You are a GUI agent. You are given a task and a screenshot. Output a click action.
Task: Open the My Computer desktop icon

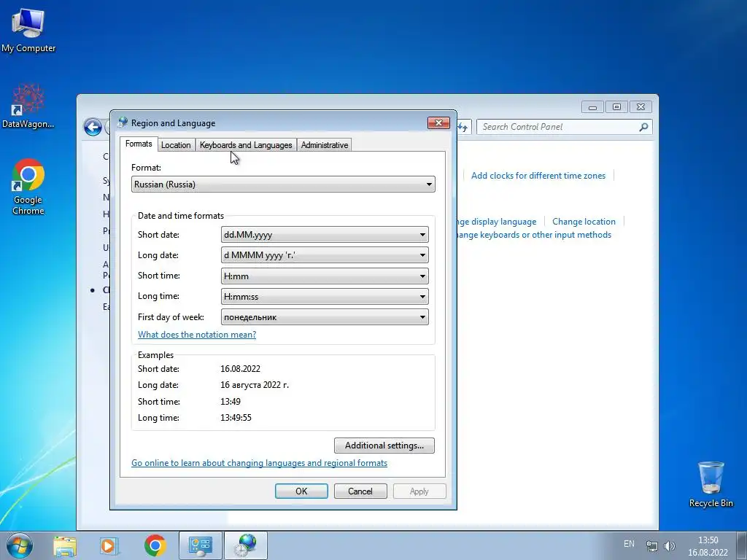click(28, 30)
